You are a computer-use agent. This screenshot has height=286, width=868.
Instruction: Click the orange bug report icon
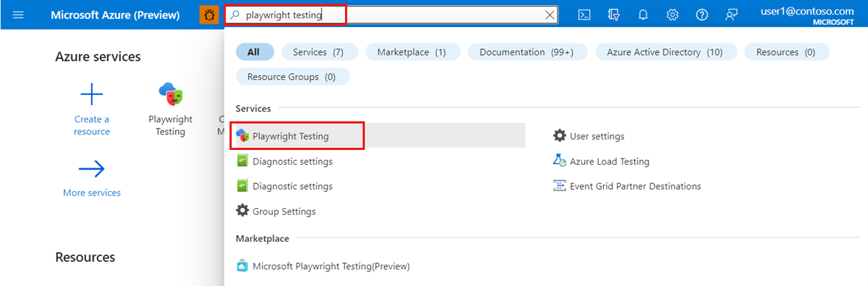coord(209,15)
